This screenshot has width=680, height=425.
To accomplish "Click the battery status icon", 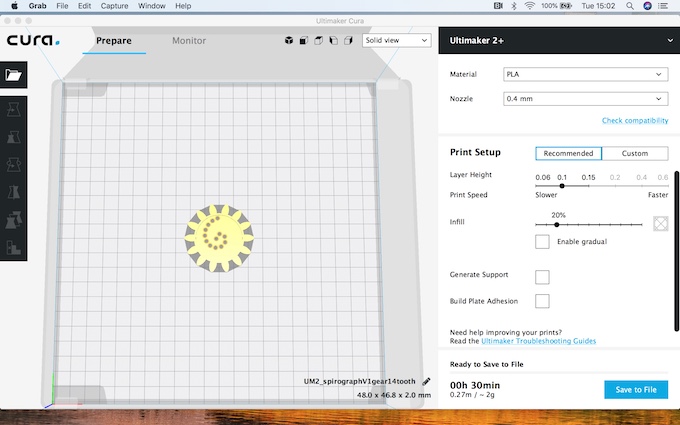I will coord(566,6).
